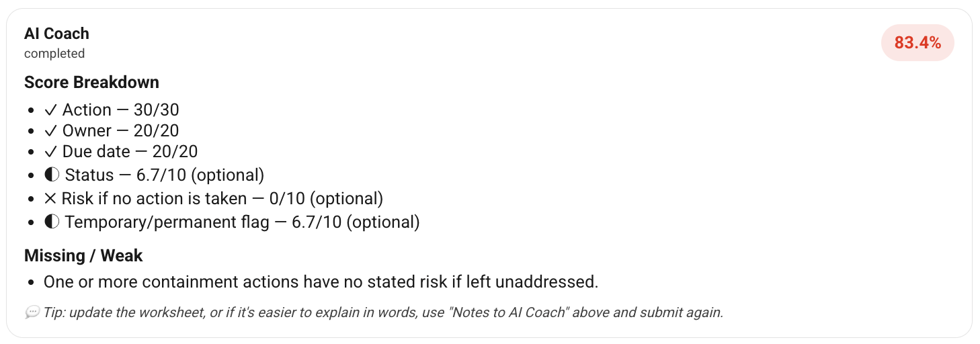The image size is (980, 344).
Task: Select the Risk if no action line
Action: (213, 198)
